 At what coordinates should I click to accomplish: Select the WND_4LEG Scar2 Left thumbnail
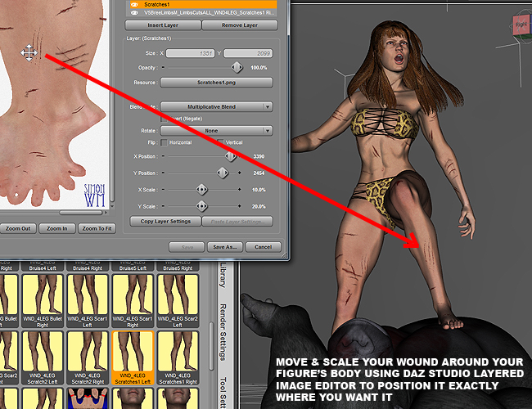pos(178,301)
